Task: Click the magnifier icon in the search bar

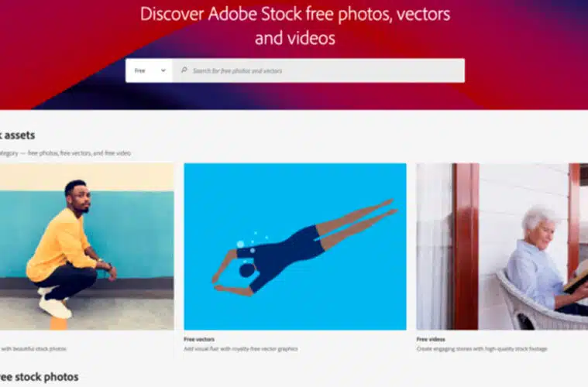Action: pos(184,70)
